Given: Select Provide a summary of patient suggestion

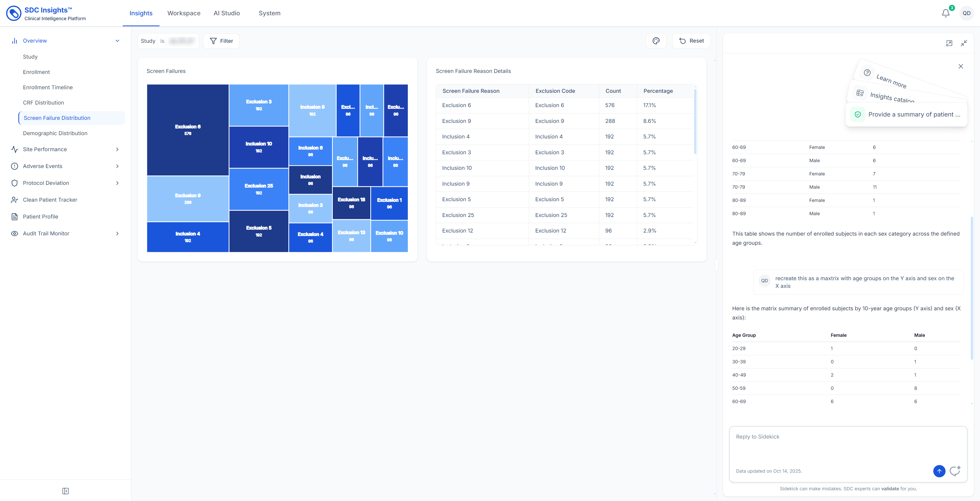Looking at the screenshot, I should (906, 114).
